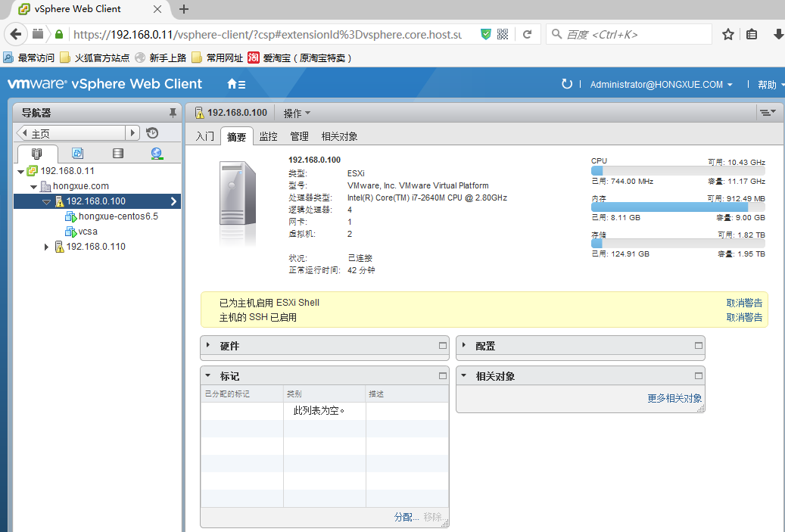The height and width of the screenshot is (532, 785).
Task: Click the 内存 memory usage bar
Action: 678,207
